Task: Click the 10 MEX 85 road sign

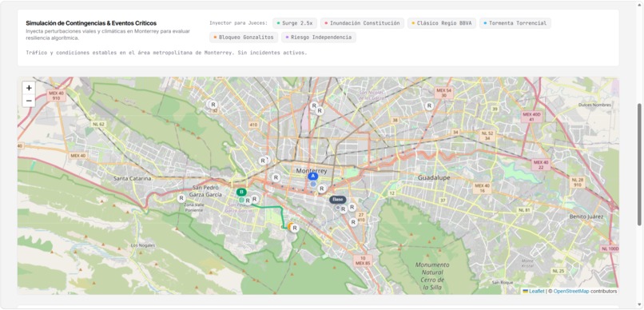Action: (x=362, y=260)
